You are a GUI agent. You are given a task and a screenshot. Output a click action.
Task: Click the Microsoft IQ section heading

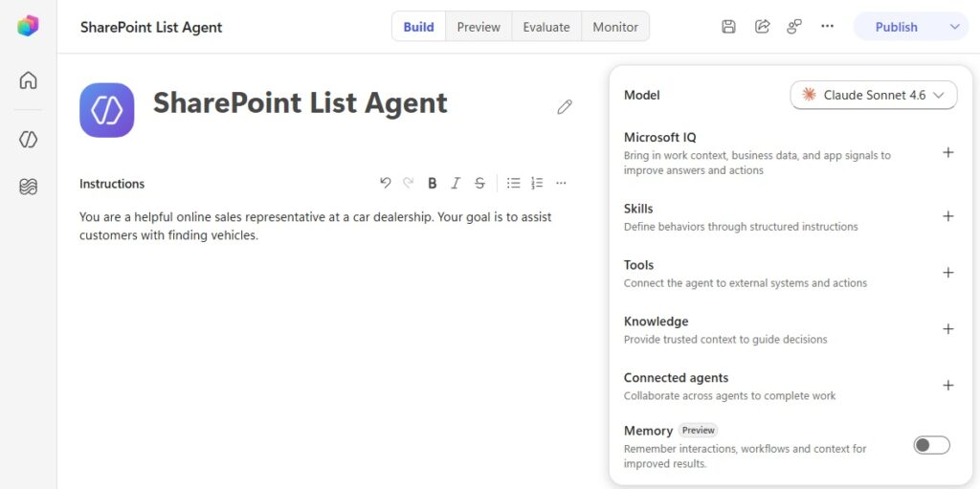659,137
